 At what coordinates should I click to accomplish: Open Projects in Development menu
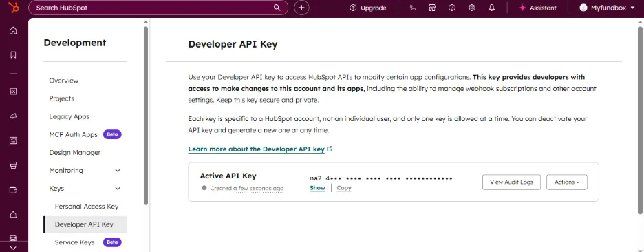tap(62, 98)
